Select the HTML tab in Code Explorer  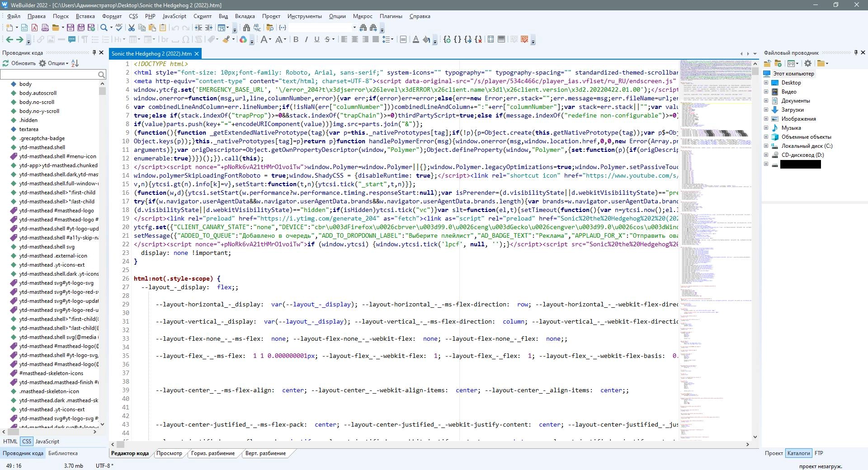[x=10, y=442]
